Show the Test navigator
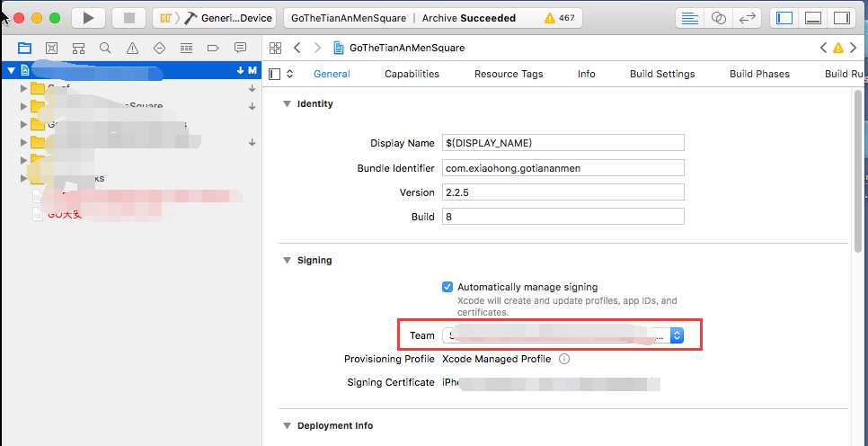 [159, 49]
